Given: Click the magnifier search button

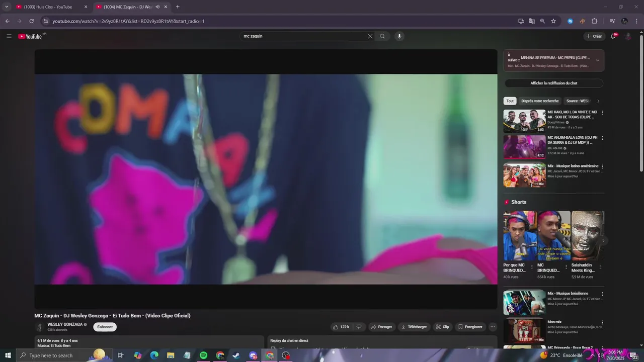Looking at the screenshot, I should pyautogui.click(x=382, y=36).
